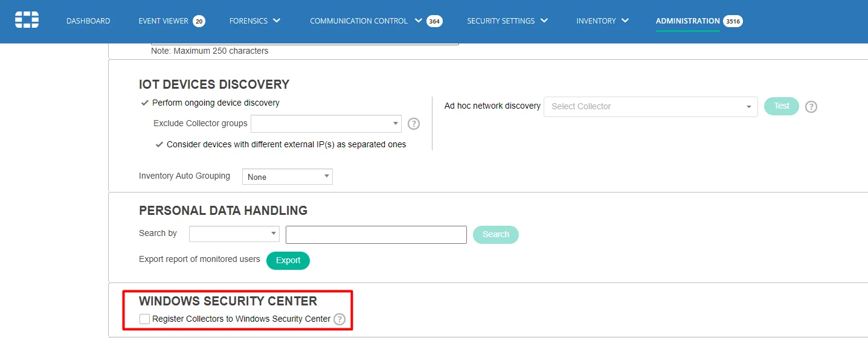The height and width of the screenshot is (338, 868).
Task: Click 'Note: Maximum 250 characters' text
Action: [210, 51]
